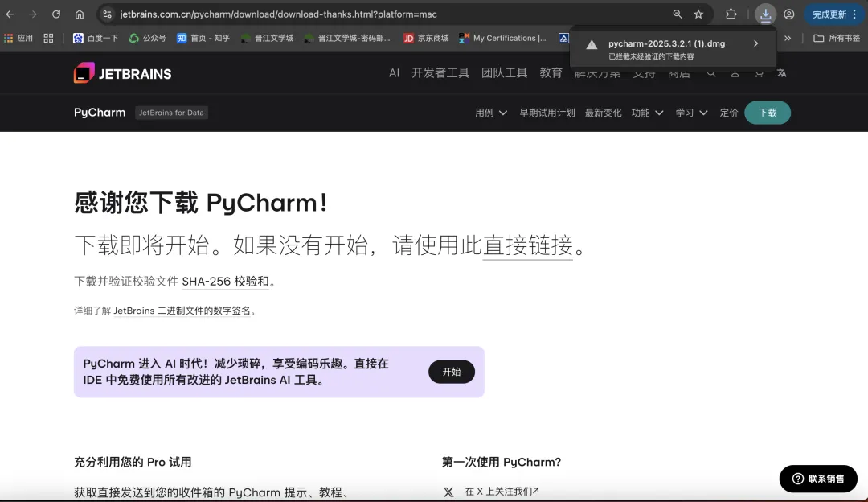Screen dimensions: 868x502
Task: Open the 百度一下 bookmark
Action: [x=96, y=39]
